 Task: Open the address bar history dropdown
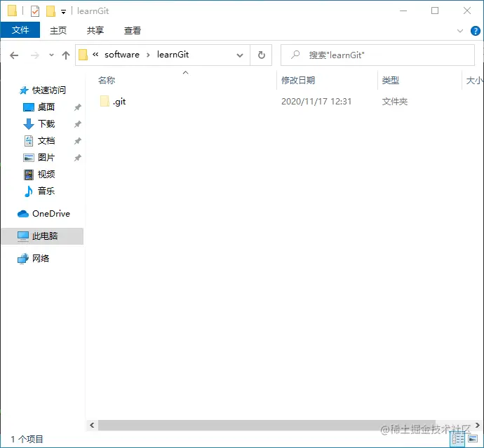coord(239,55)
